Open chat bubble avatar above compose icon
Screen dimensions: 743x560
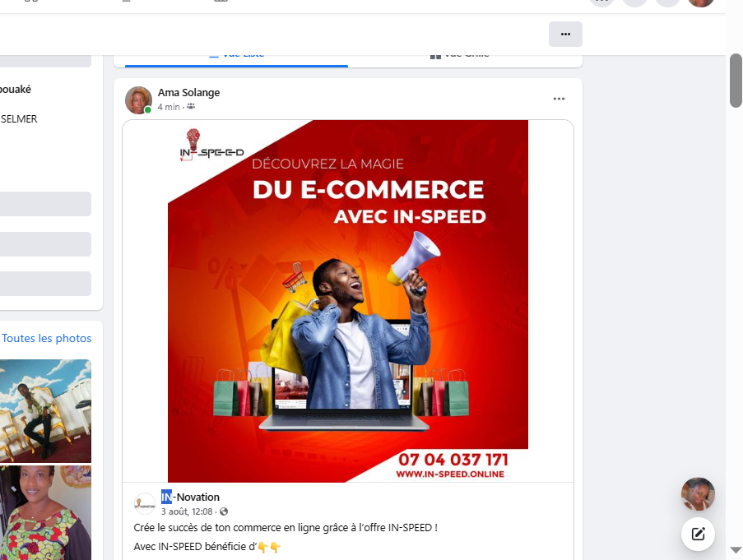698,493
